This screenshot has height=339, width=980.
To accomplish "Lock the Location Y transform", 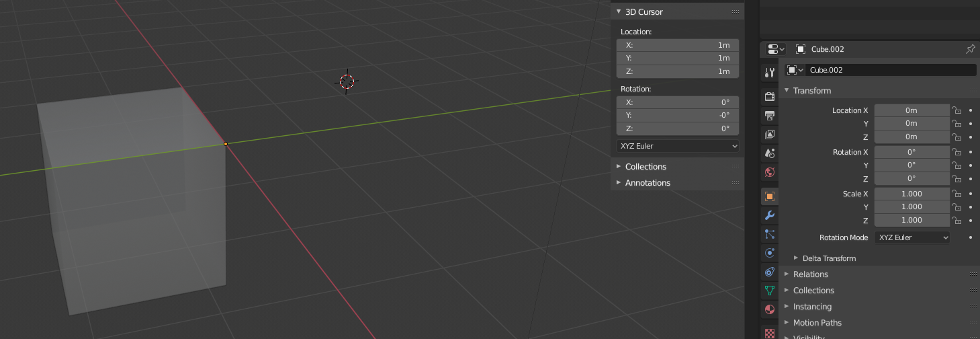I will click(x=956, y=124).
